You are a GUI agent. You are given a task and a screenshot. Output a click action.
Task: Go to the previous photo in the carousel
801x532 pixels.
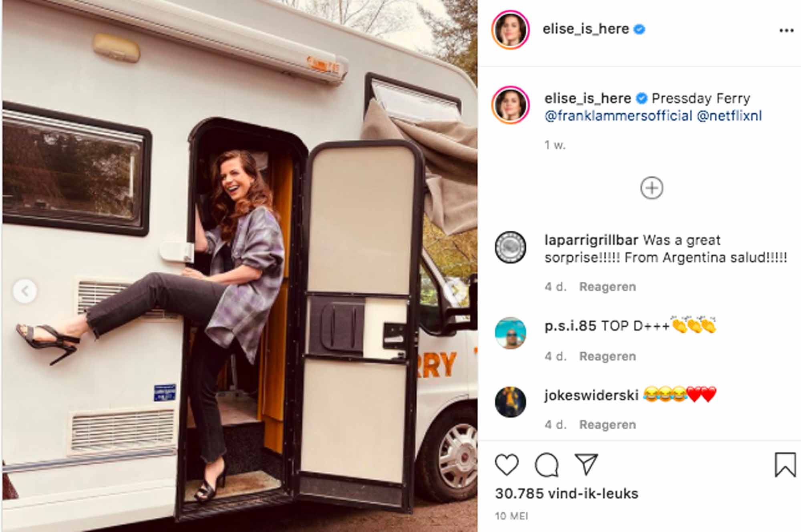tap(25, 291)
